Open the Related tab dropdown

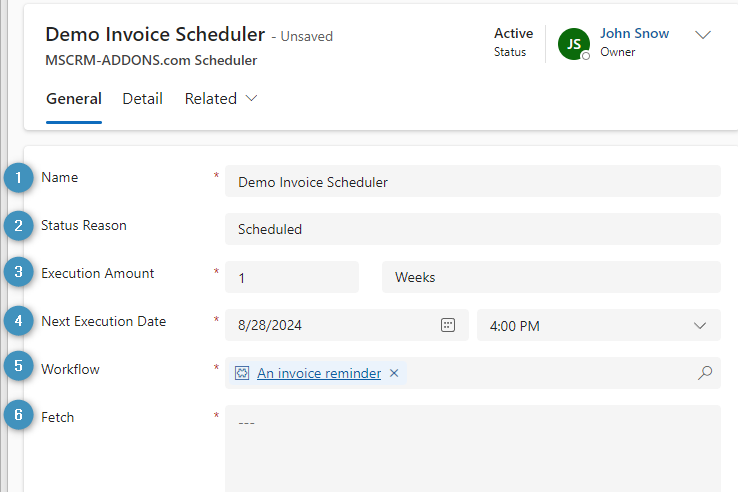click(x=221, y=99)
